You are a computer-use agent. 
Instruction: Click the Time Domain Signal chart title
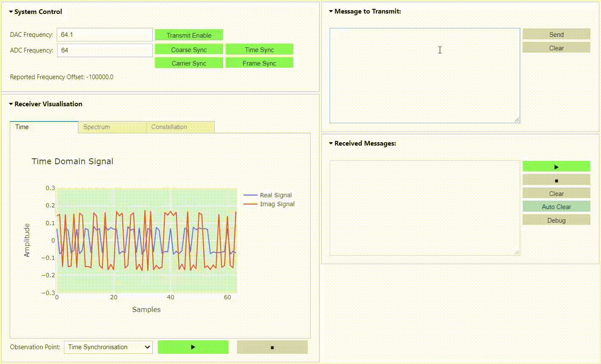pos(72,161)
